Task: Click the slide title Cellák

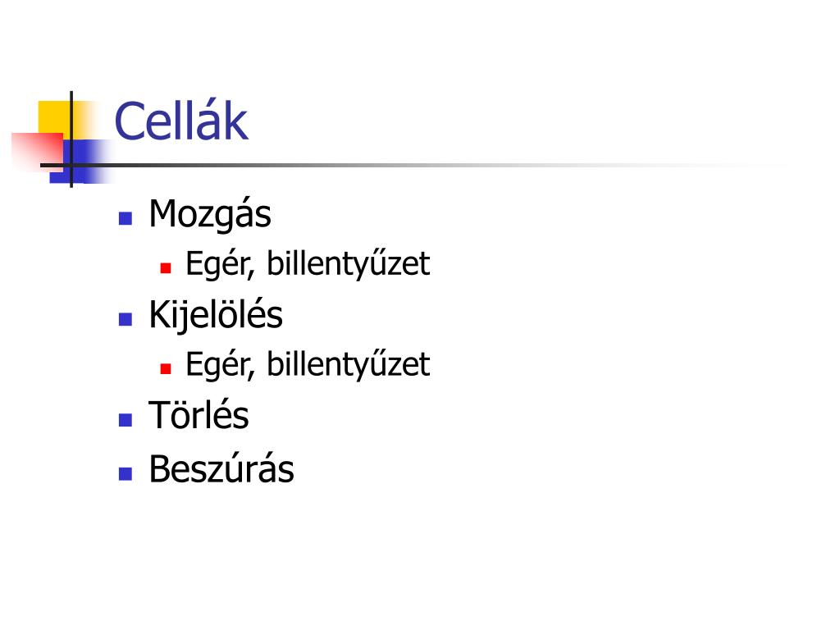Action: pyautogui.click(x=181, y=121)
